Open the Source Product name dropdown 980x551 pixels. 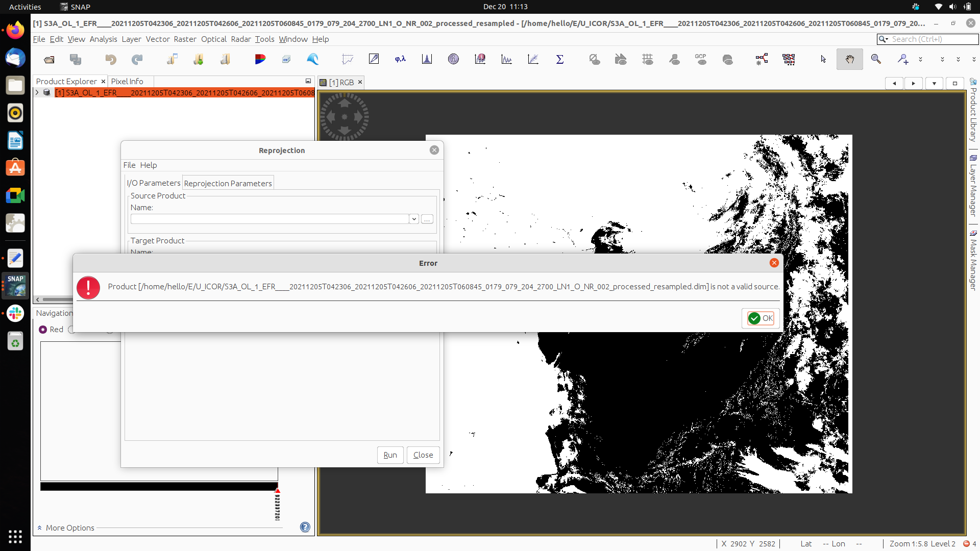414,219
